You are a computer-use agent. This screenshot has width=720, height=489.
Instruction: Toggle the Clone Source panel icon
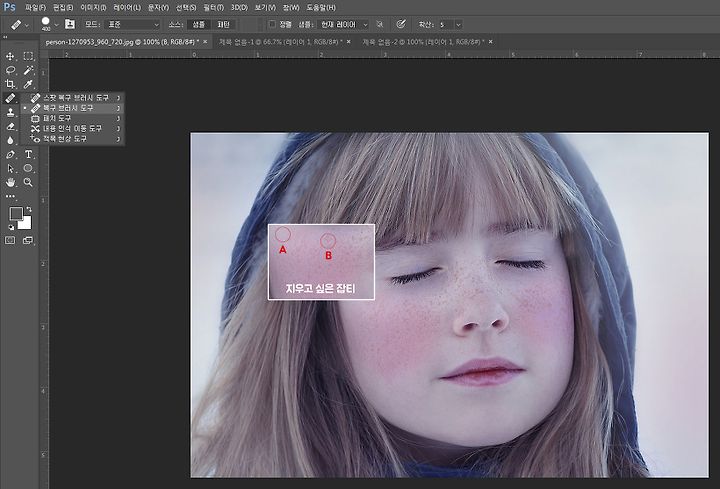click(x=69, y=24)
